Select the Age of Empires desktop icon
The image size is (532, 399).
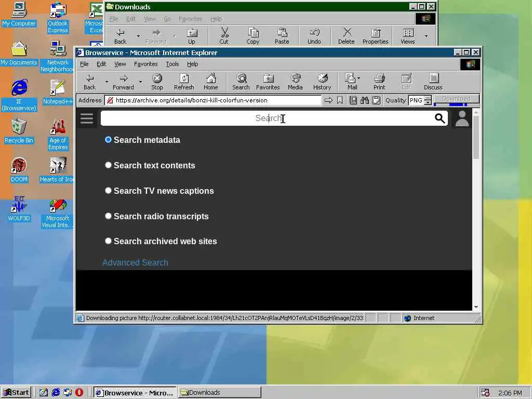click(x=58, y=135)
